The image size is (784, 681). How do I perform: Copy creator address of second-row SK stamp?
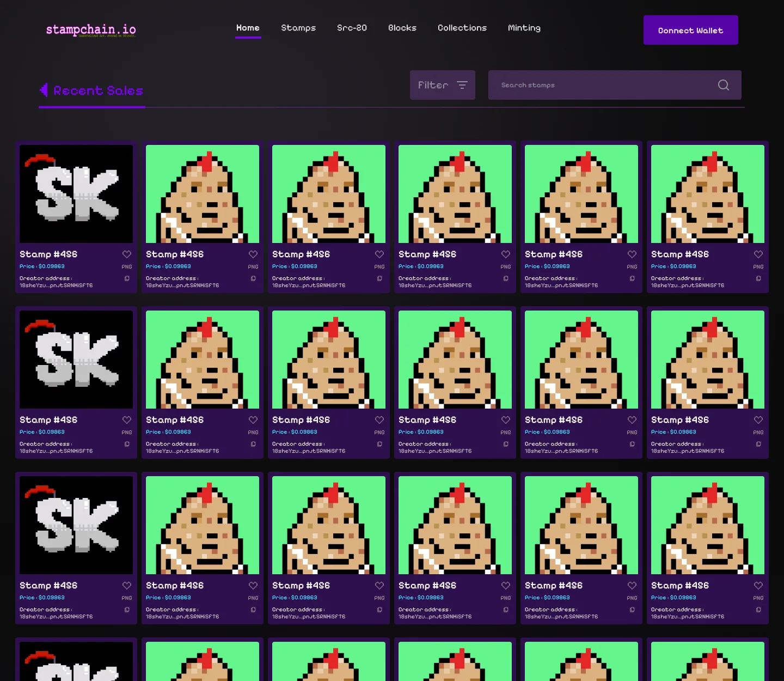click(x=127, y=444)
